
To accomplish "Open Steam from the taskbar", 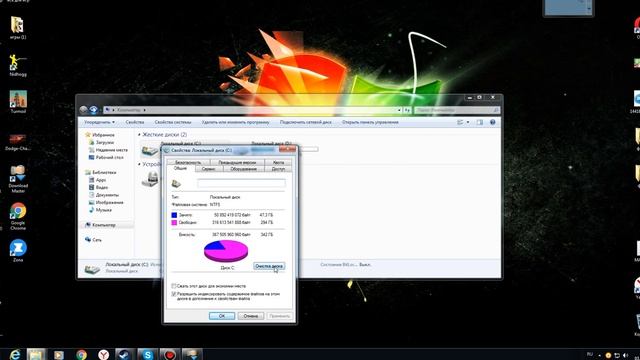I will (x=124, y=354).
